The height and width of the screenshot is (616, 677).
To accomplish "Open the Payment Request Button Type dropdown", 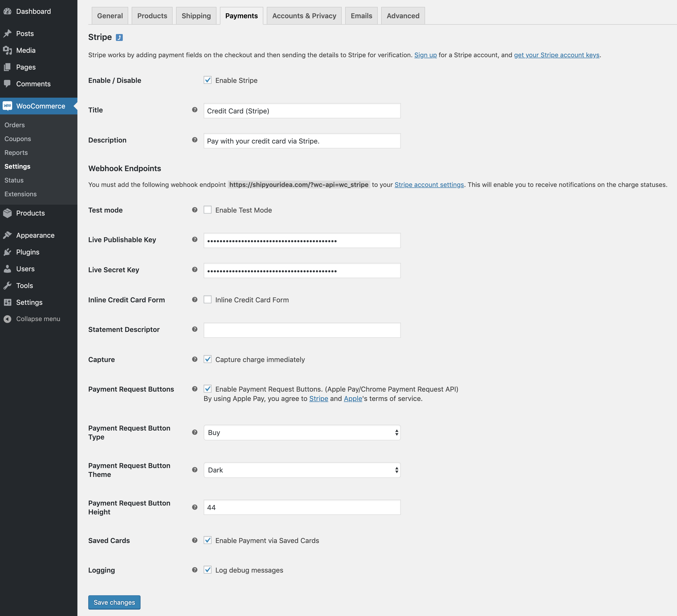I will 302,433.
